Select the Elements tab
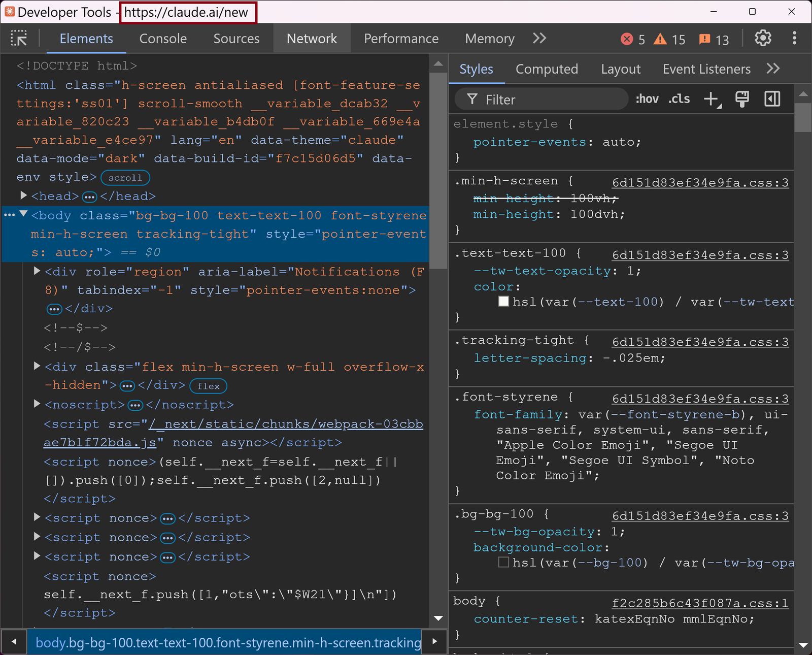This screenshot has width=812, height=655. 86,39
